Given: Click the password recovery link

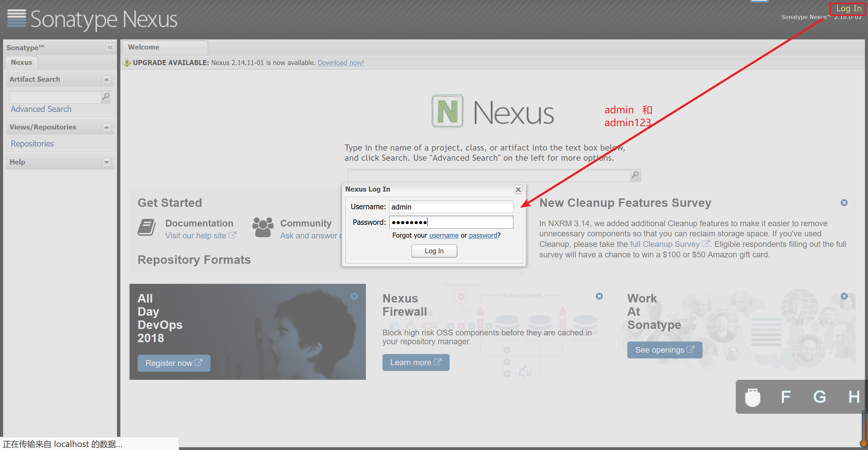Looking at the screenshot, I should [484, 235].
